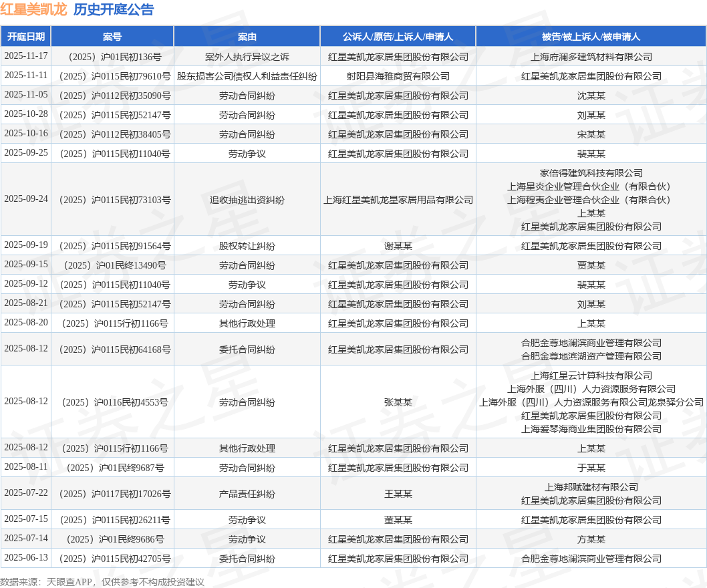Click defendant 上海府澜多建筑材料有限公司
The height and width of the screenshot is (588, 707).
point(591,57)
